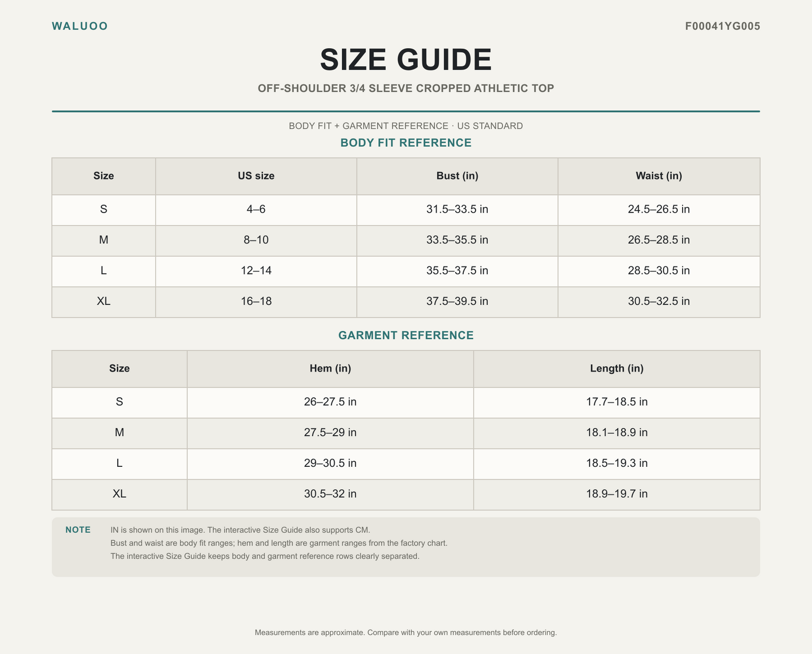Click XL in the Body Fit table
Viewport: 812px width, 654px height.
104,301
